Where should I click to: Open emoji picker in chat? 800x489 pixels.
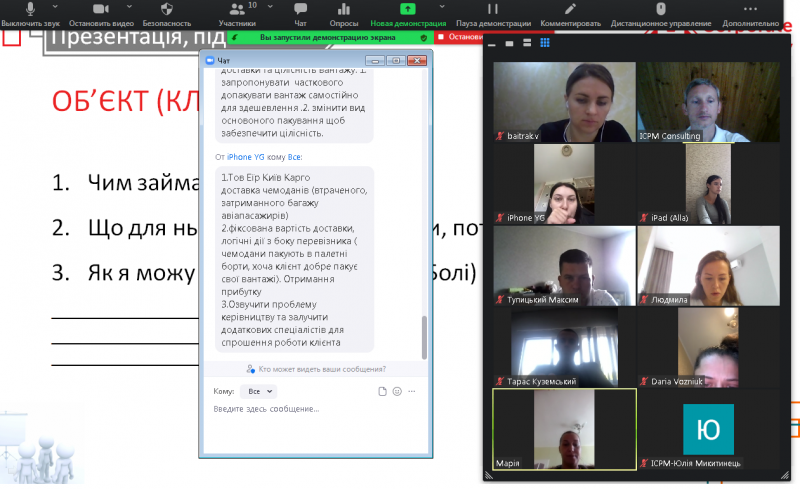397,392
